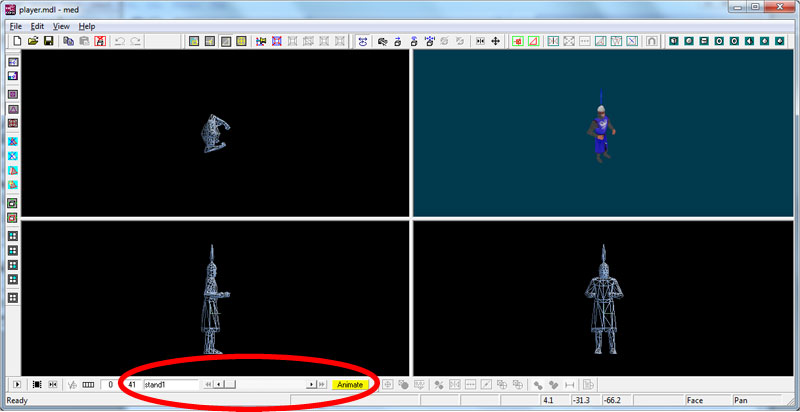Click the Ready text in the status bar
Viewport: 800px width, 412px height.
(x=16, y=400)
